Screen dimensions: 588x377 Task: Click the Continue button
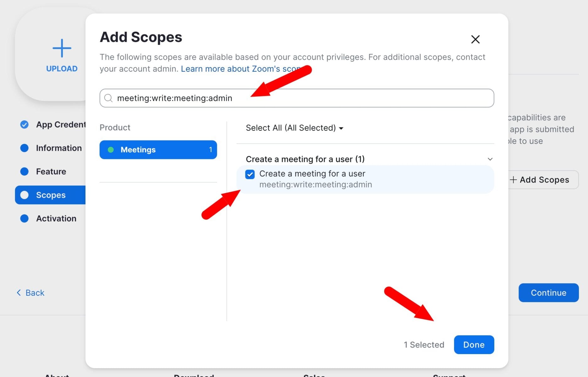click(548, 293)
